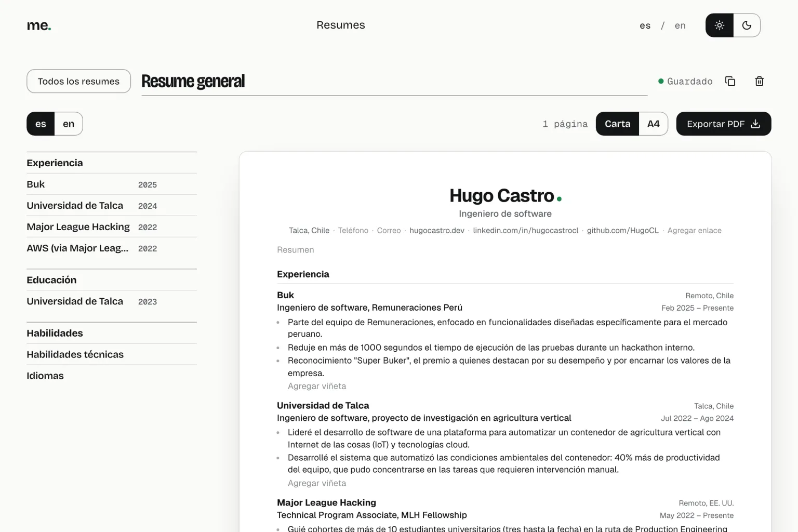Image resolution: width=798 pixels, height=532 pixels.
Task: Click Agregar viñeta under Buk
Action: 317,386
